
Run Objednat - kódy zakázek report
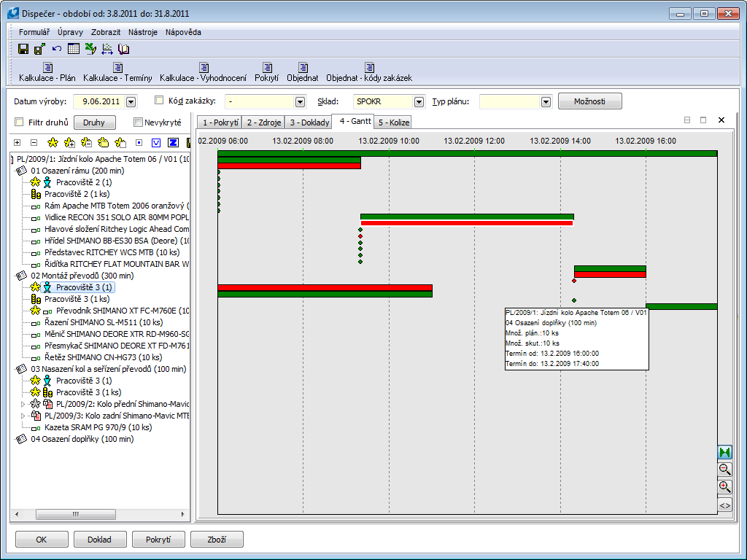point(369,72)
